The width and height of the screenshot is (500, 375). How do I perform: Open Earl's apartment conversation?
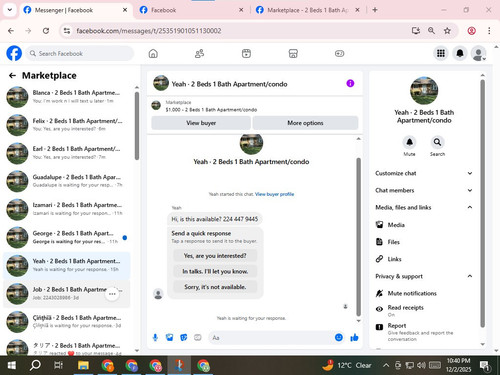click(x=67, y=153)
